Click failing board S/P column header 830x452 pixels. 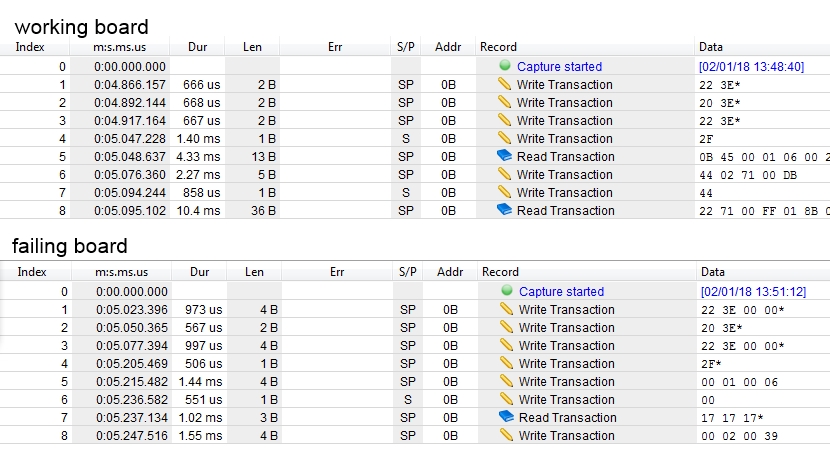coord(408,272)
